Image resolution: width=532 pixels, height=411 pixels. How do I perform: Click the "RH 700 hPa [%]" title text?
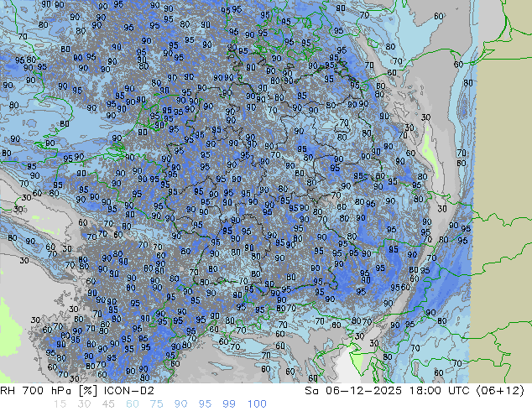coord(49,391)
